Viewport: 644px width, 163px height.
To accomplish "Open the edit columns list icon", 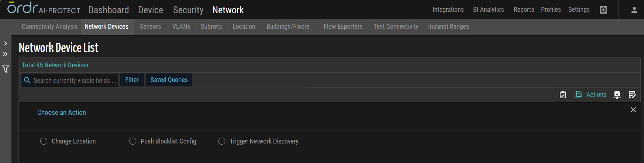I will pos(632,95).
